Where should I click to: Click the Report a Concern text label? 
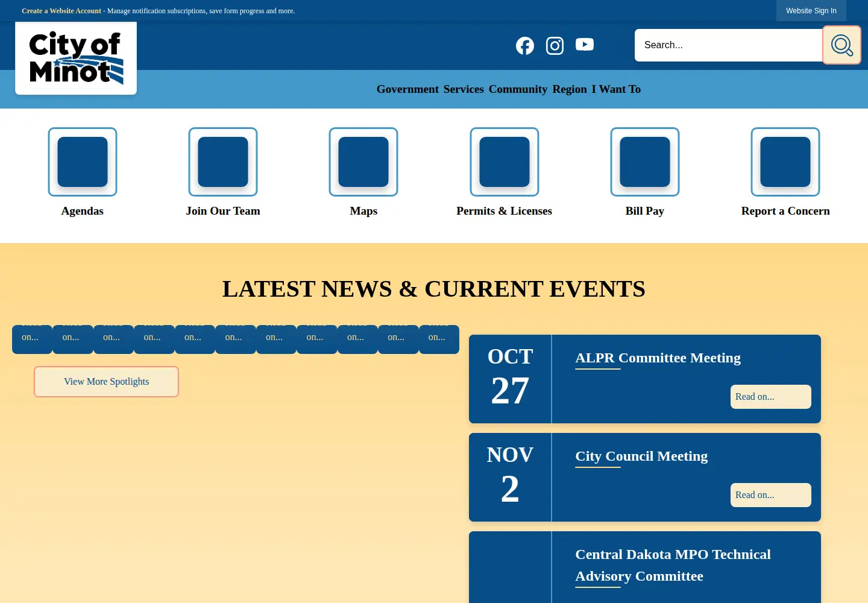click(x=785, y=211)
